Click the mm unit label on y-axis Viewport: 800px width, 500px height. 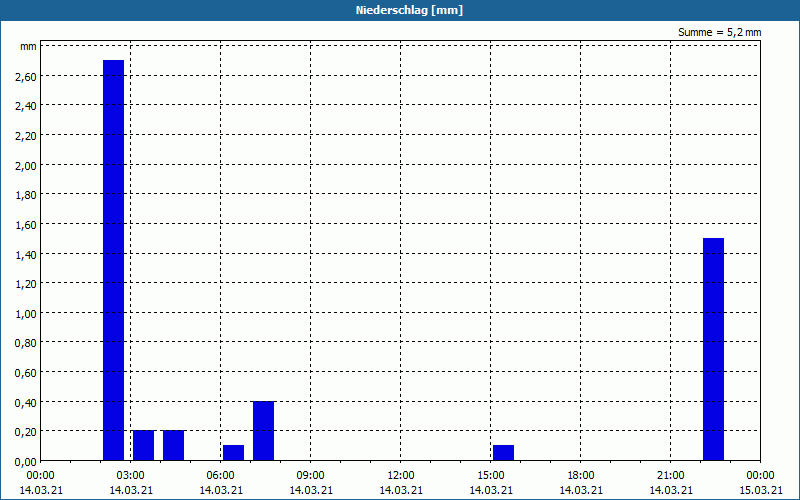pos(28,47)
